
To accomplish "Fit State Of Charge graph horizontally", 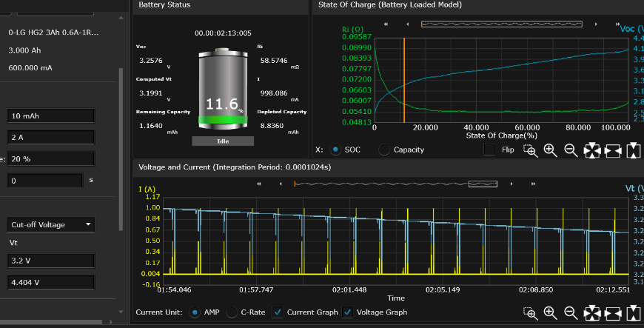I will coord(613,151).
